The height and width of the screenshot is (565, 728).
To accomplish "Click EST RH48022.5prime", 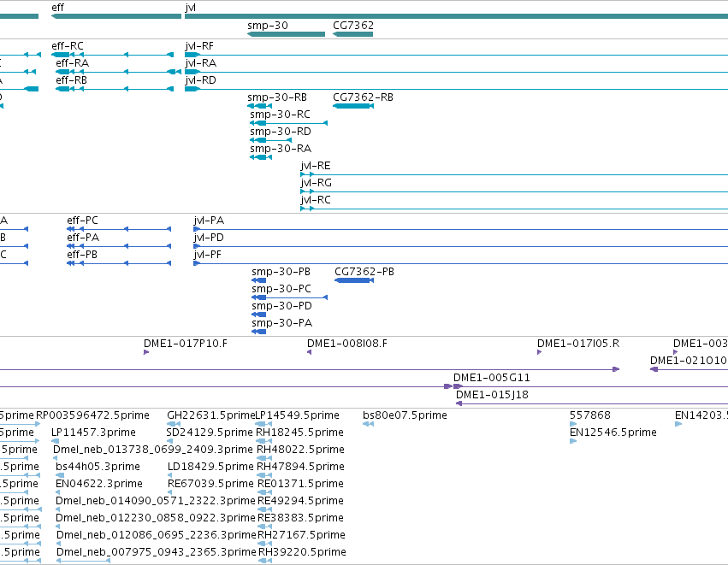I will pos(264,458).
